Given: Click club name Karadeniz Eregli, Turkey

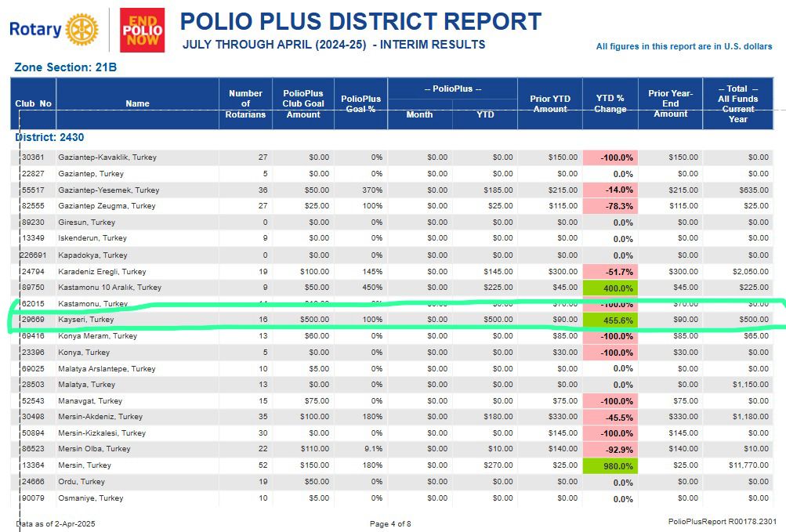Looking at the screenshot, I should 102,272.
